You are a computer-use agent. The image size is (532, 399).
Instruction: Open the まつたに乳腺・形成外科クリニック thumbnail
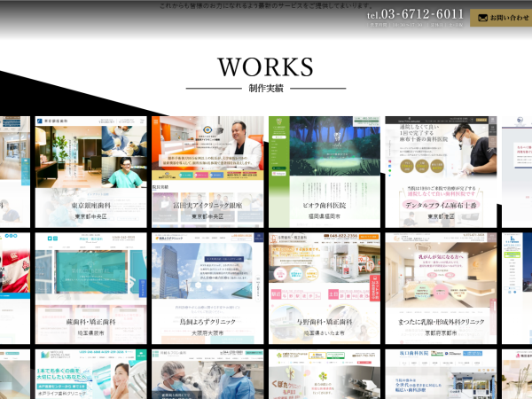point(441,288)
